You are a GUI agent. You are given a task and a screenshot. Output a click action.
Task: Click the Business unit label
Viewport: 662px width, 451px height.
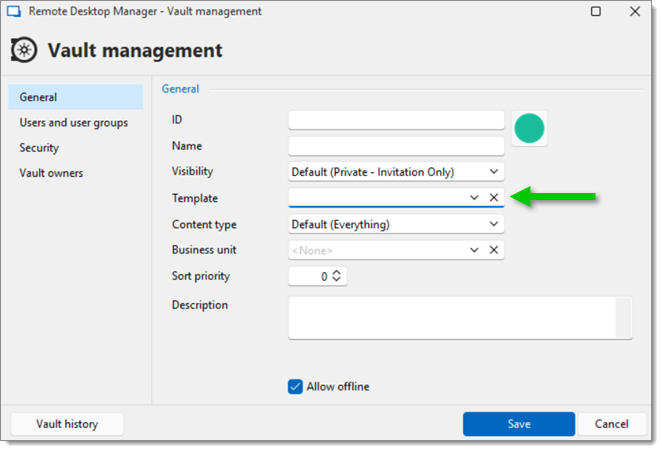[x=204, y=250]
